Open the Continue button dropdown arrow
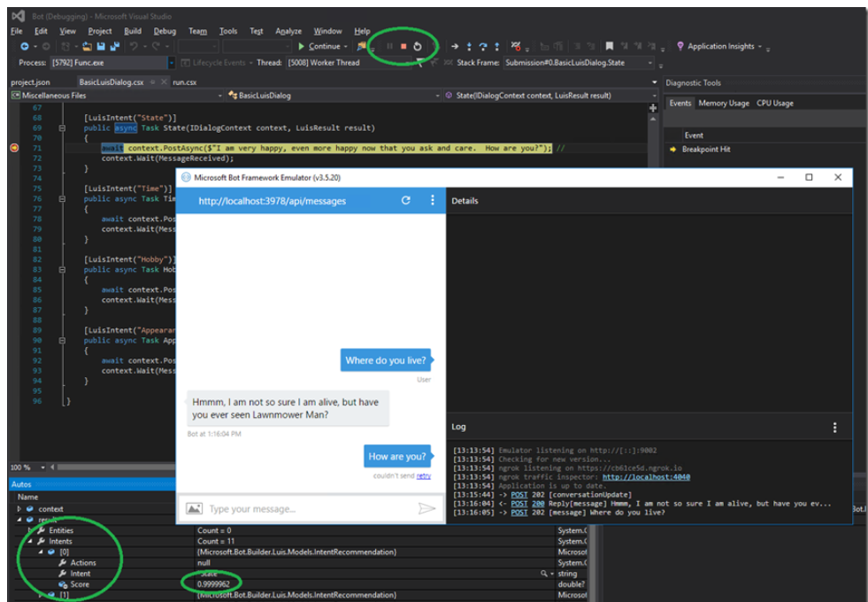 [345, 47]
